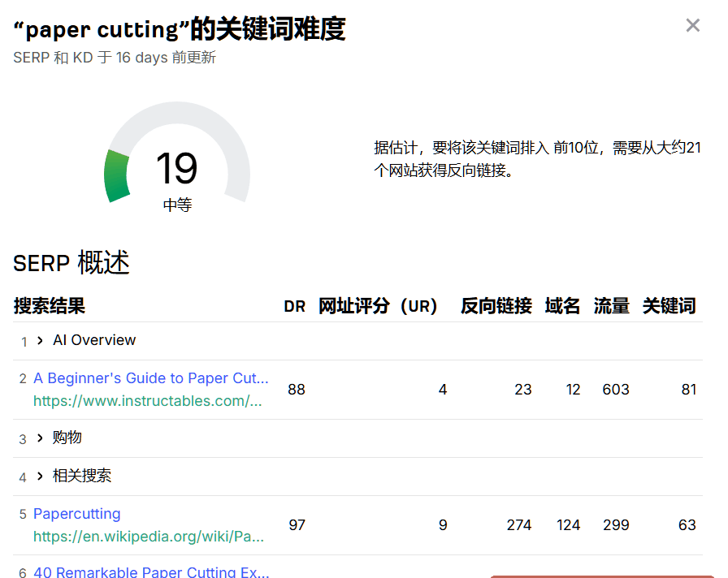Viewport: 728px width, 578px height.
Task: Click UR value 9 for Wikipedia
Action: [443, 525]
